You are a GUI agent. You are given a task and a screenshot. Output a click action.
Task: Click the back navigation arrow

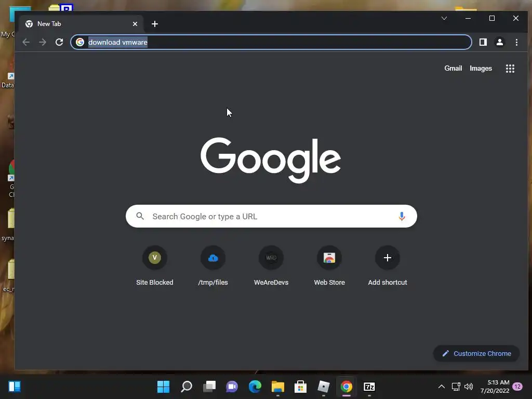pos(26,42)
